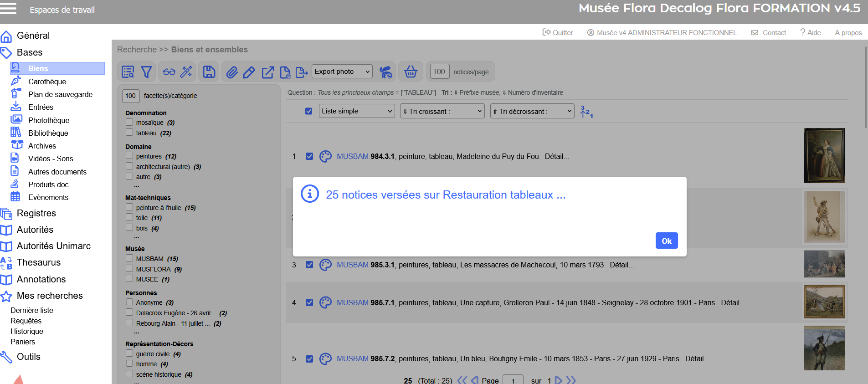Tick the MUSFLORA museum checkbox

(x=129, y=269)
